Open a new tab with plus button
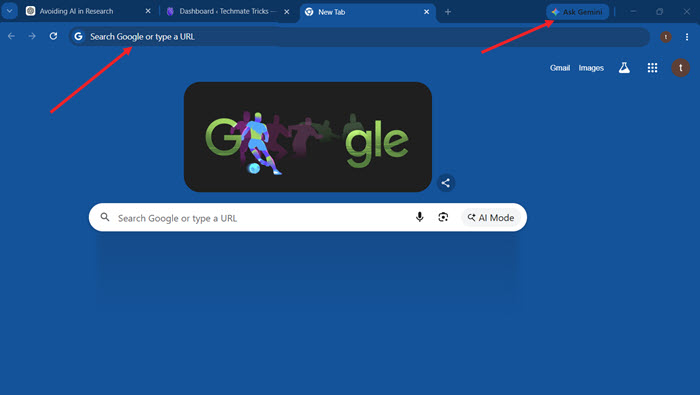This screenshot has width=700, height=395. coord(448,12)
